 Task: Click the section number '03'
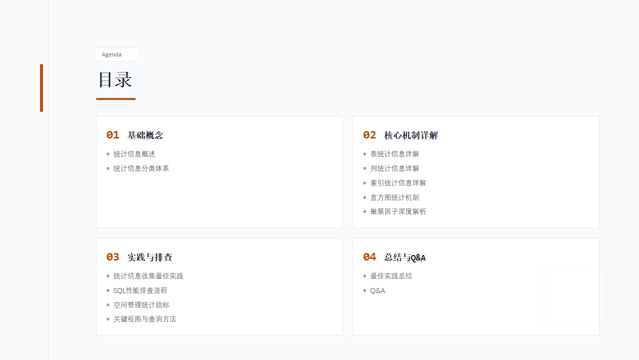pos(112,257)
